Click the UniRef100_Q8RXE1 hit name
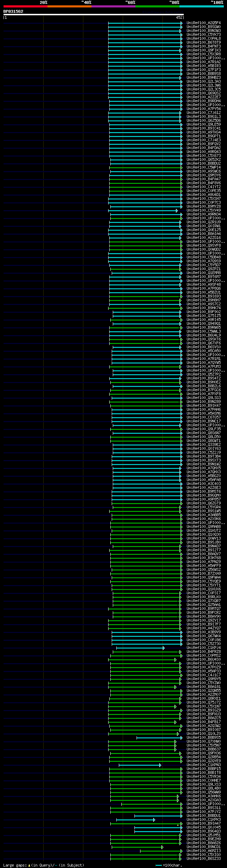The height and width of the screenshot is (868, 227). [x=204, y=699]
